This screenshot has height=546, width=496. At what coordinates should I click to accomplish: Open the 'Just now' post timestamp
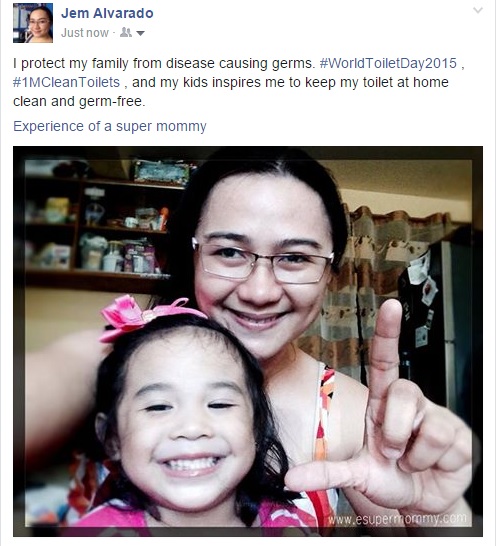click(x=85, y=33)
